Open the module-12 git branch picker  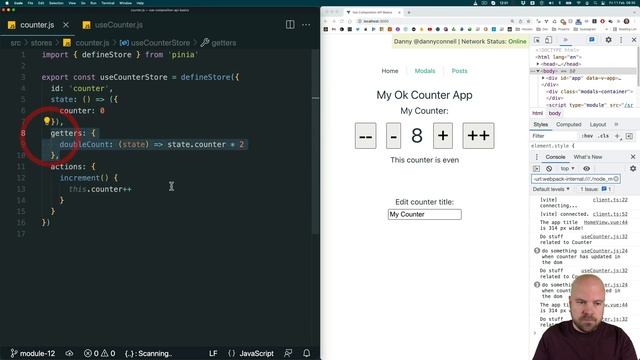coord(33,353)
